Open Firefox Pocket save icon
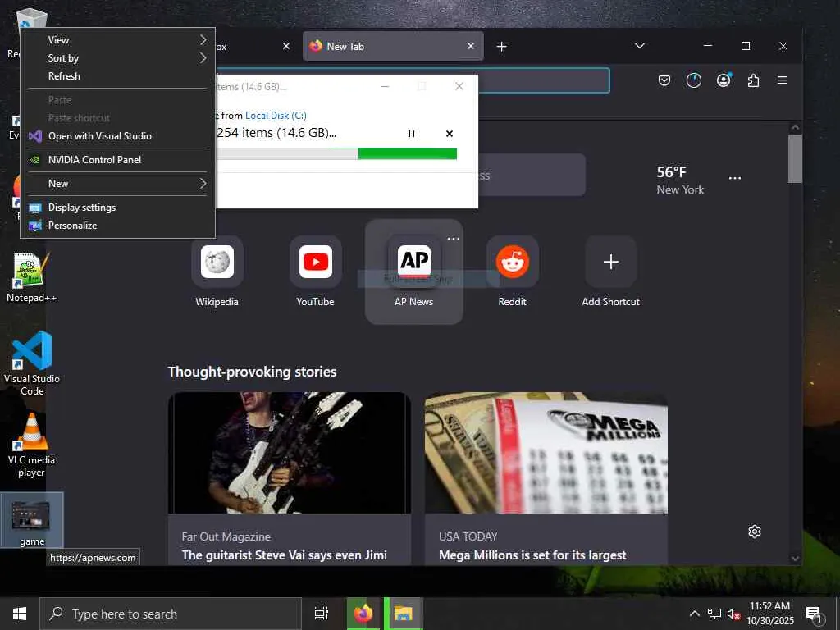This screenshot has width=840, height=630. (664, 80)
